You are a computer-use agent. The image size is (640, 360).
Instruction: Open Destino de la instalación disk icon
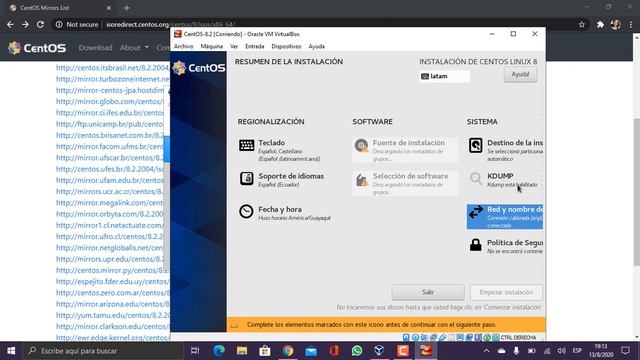(476, 145)
